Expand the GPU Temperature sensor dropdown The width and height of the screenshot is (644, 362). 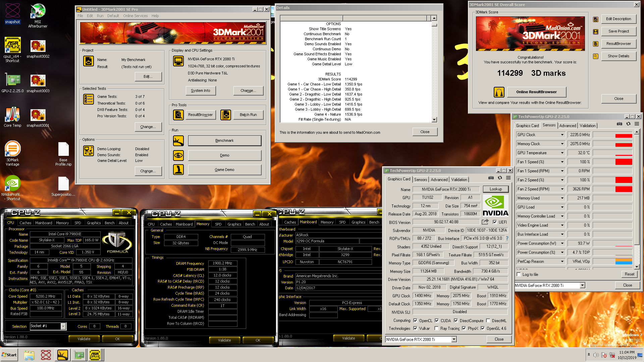562,153
